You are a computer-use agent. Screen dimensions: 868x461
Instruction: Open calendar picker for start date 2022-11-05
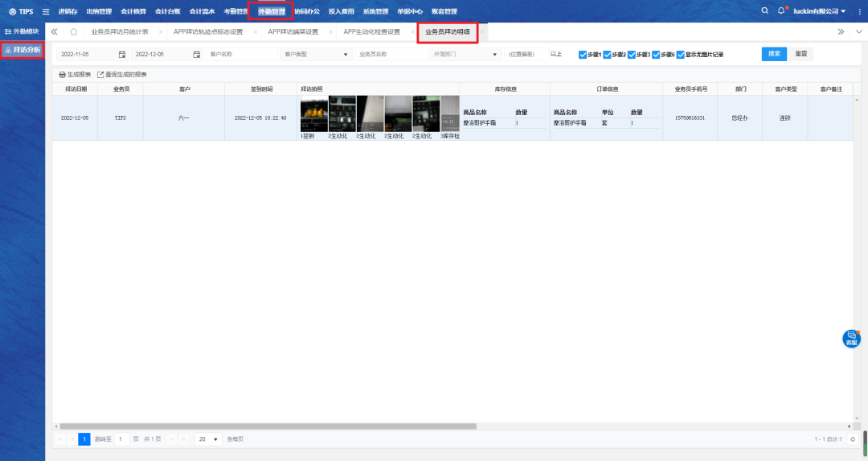tap(122, 55)
